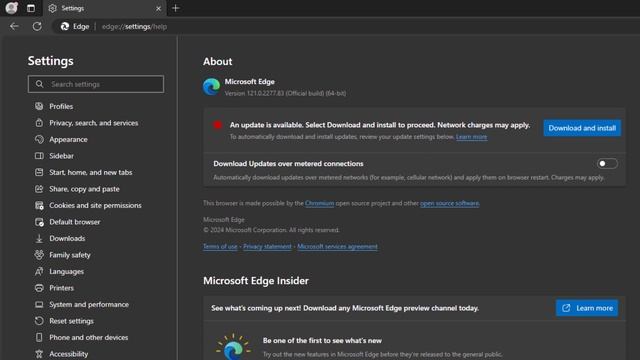Click the Start, home icon
The image size is (640, 360).
39,172
